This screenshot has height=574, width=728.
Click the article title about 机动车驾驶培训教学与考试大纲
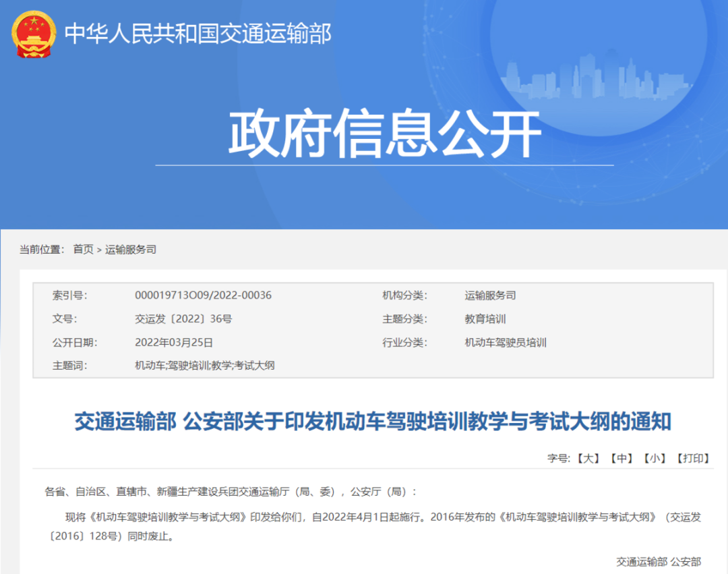(373, 422)
